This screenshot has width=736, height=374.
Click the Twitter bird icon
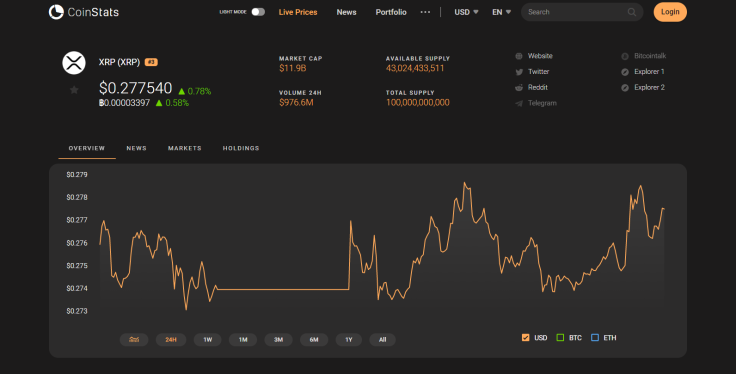(519, 72)
